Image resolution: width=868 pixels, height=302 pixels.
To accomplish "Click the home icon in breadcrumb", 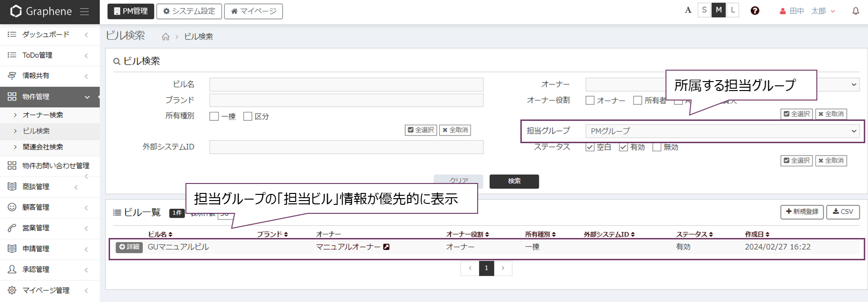I will [x=166, y=37].
